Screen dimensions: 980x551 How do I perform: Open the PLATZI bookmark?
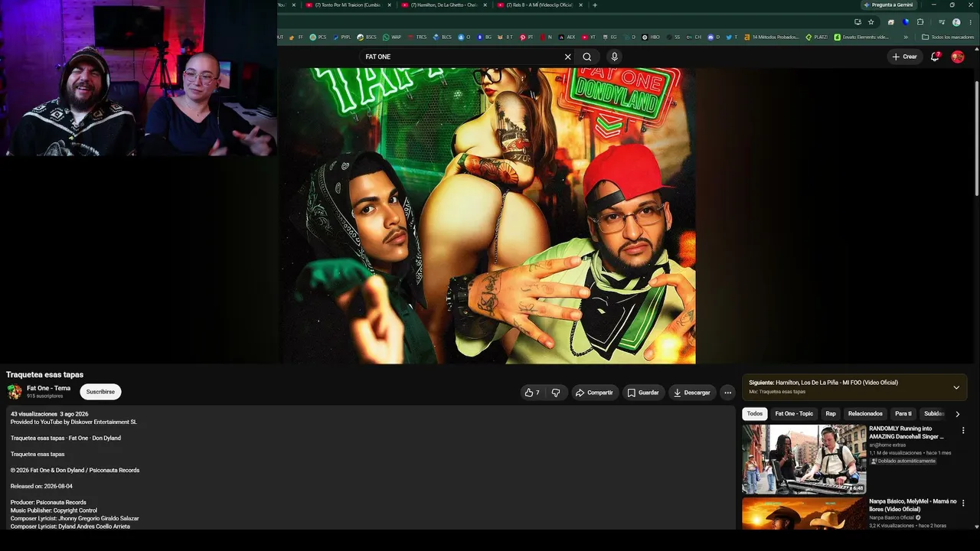click(817, 37)
